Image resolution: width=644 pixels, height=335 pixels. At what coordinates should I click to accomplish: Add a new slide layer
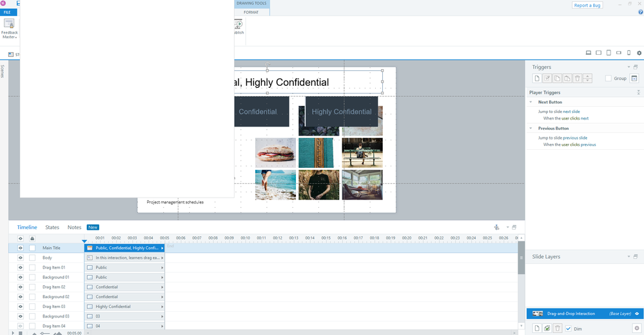coord(536,329)
